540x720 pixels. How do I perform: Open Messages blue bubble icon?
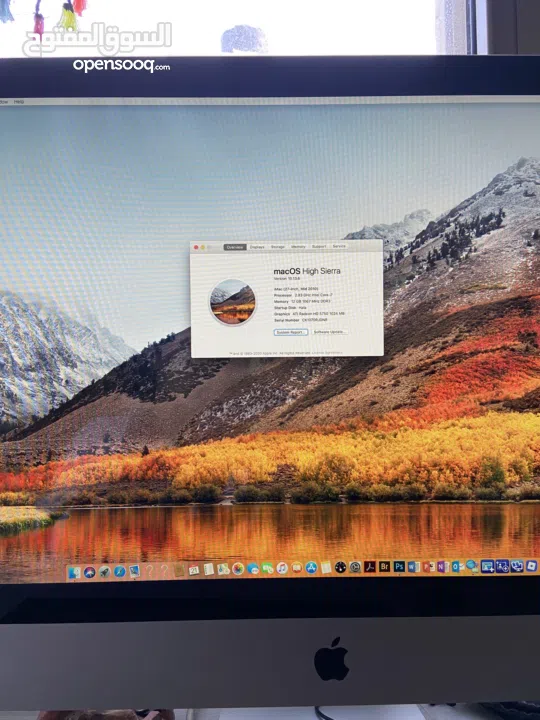pyautogui.click(x=253, y=568)
